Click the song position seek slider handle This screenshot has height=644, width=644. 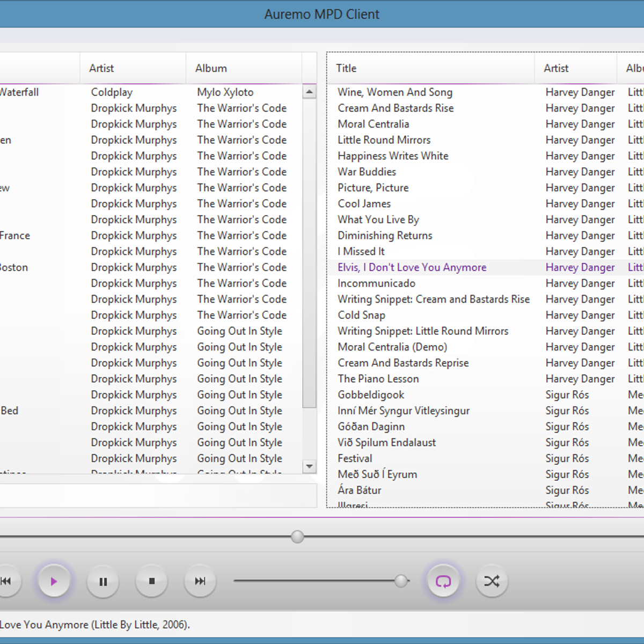[297, 537]
